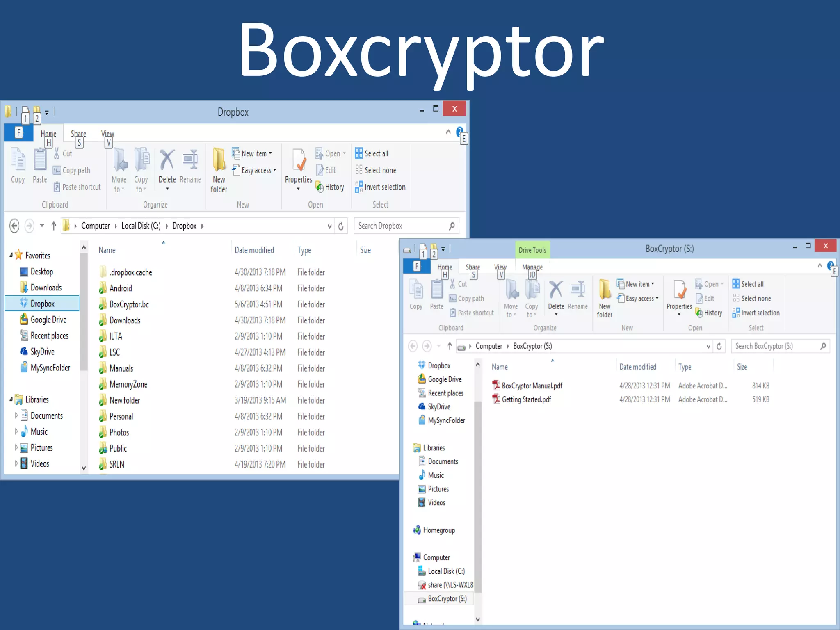Expand Music library in Dropbox window

pyautogui.click(x=16, y=431)
